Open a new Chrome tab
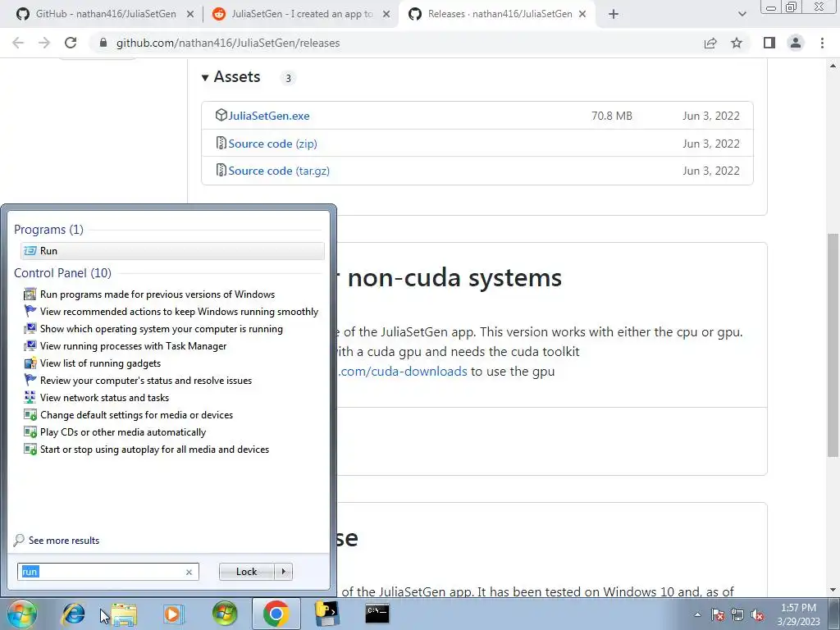This screenshot has width=840, height=630. click(x=614, y=15)
